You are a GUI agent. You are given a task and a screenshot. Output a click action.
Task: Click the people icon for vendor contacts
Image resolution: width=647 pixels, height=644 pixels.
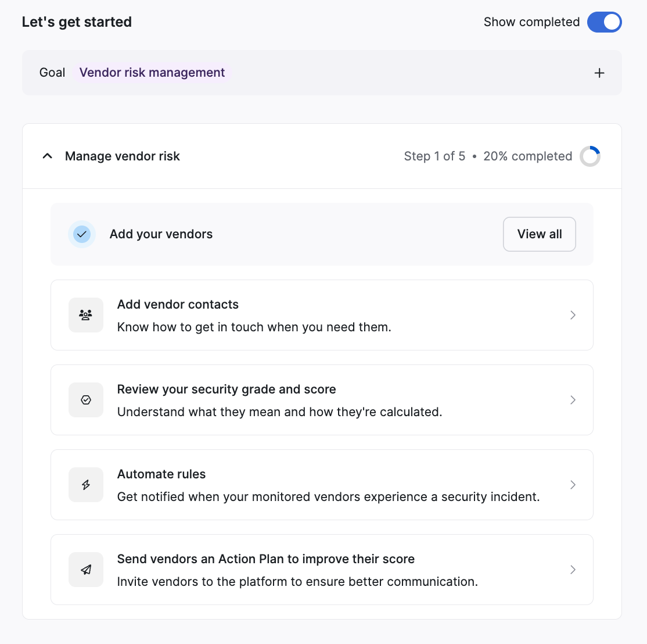pos(86,315)
